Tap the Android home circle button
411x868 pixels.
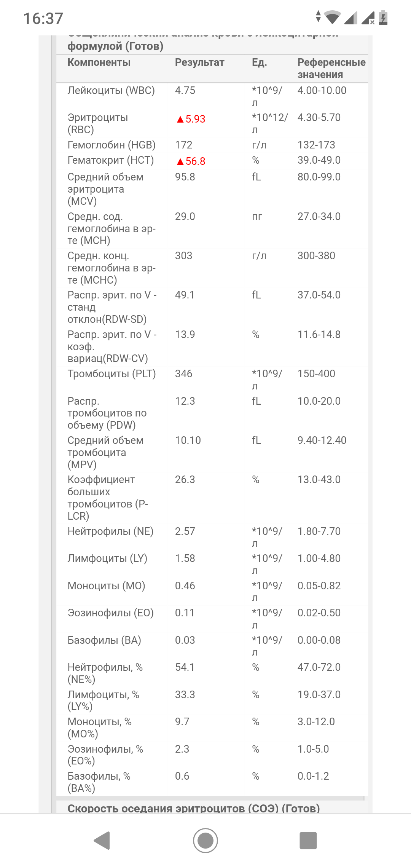pyautogui.click(x=205, y=840)
